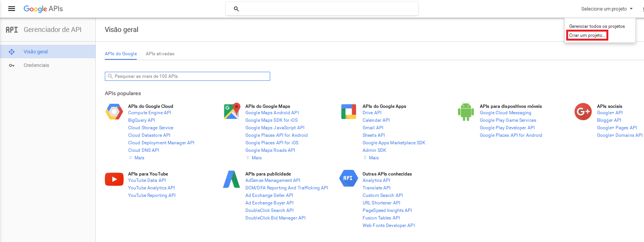This screenshot has height=242, width=644.
Task: Open Google Play Game Services link
Action: tap(508, 120)
